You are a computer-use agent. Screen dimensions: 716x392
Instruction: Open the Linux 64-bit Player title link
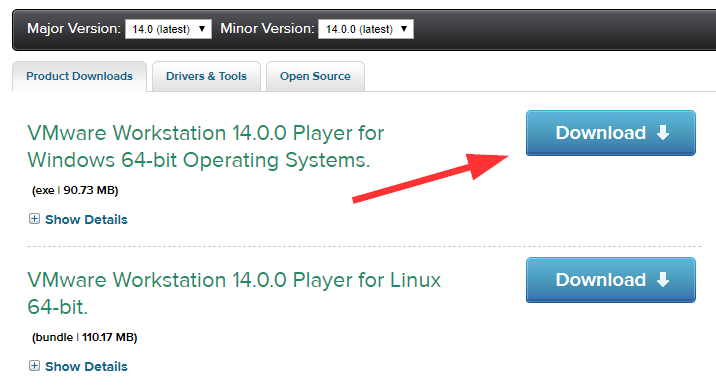234,293
